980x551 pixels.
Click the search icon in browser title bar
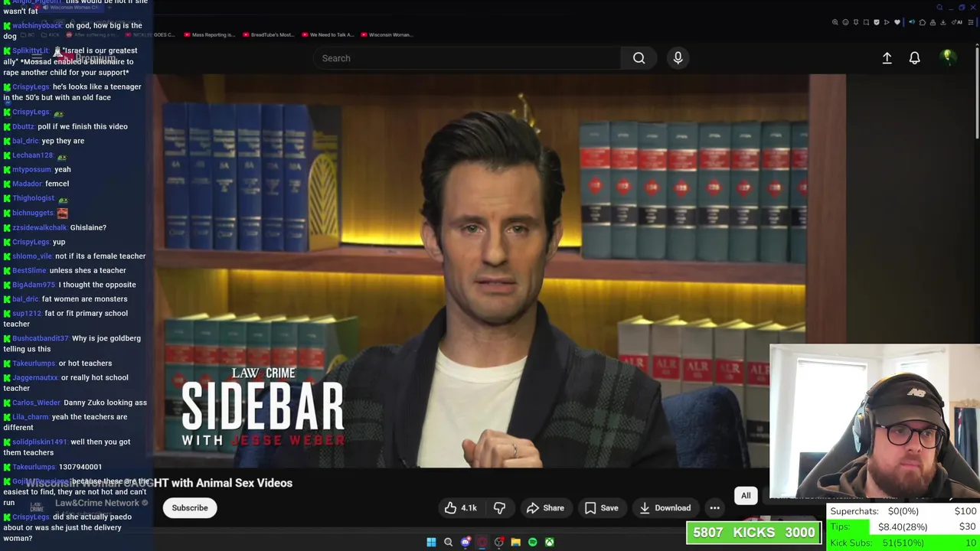coord(939,8)
